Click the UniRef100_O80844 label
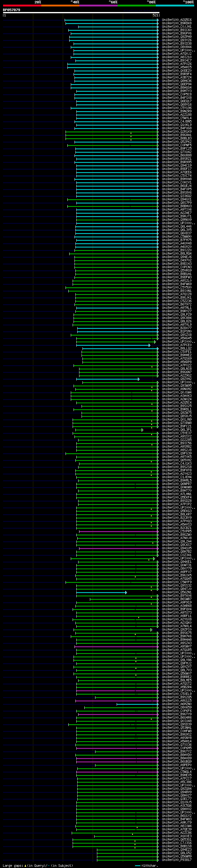Viewport: 197px width, 868px height. point(177,47)
